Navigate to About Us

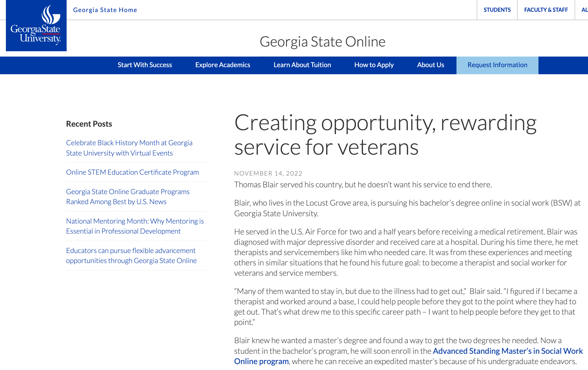pyautogui.click(x=430, y=65)
